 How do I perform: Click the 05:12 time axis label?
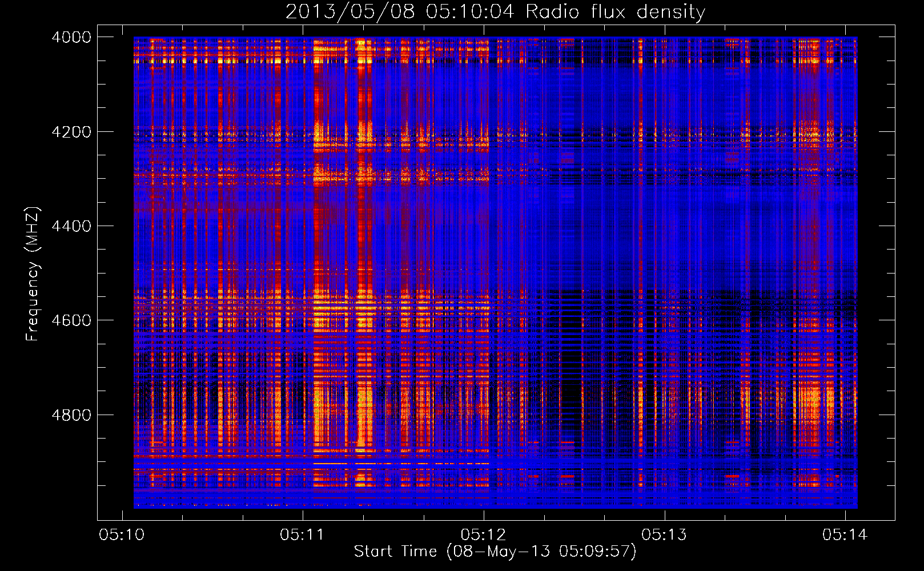483,535
